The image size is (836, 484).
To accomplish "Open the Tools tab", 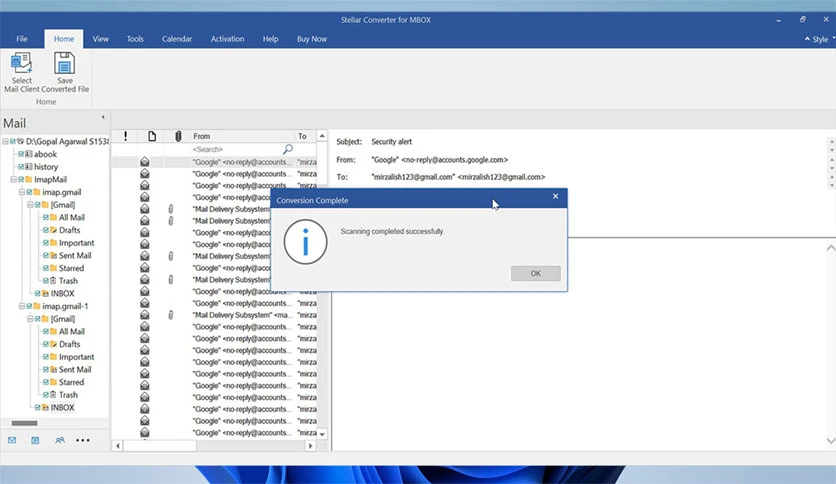I will point(135,39).
